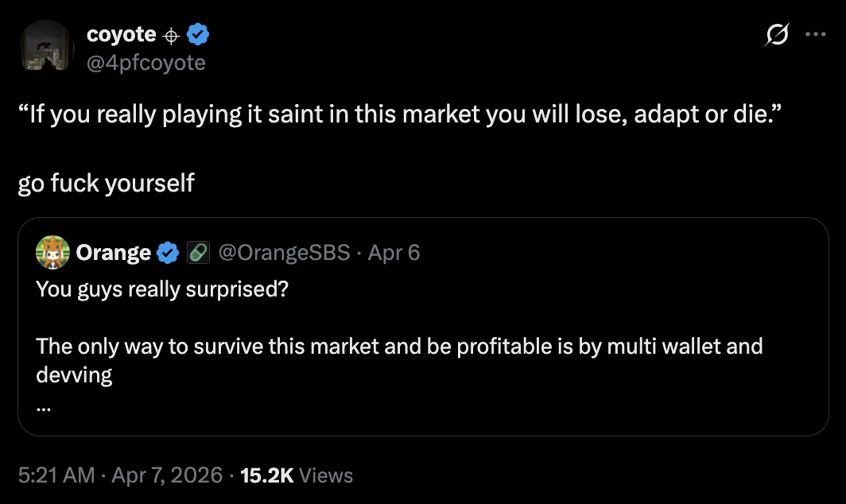Click the crosshair symbol after coyote

(x=170, y=36)
